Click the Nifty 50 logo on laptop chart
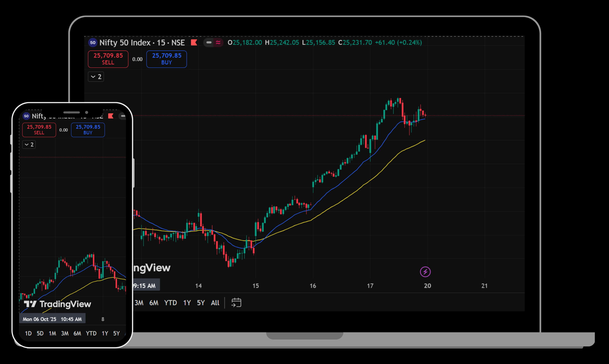Viewport: 609px width, 364px height. point(93,42)
